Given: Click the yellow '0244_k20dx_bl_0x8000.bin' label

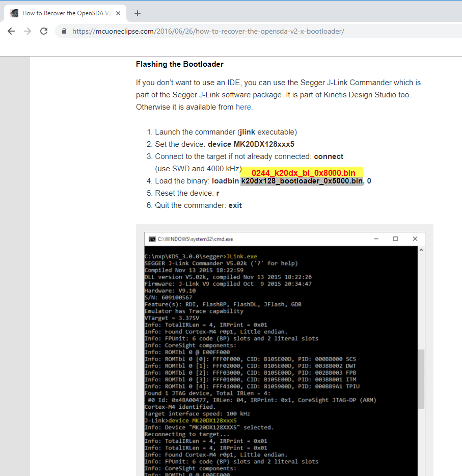Looking at the screenshot, I should [302, 172].
